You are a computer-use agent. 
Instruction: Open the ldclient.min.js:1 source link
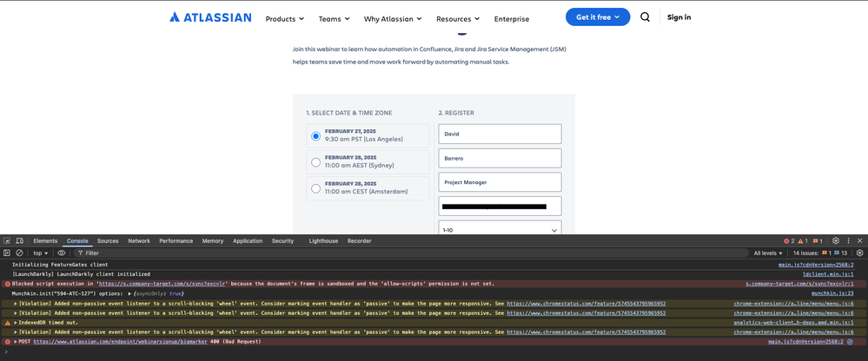point(827,274)
